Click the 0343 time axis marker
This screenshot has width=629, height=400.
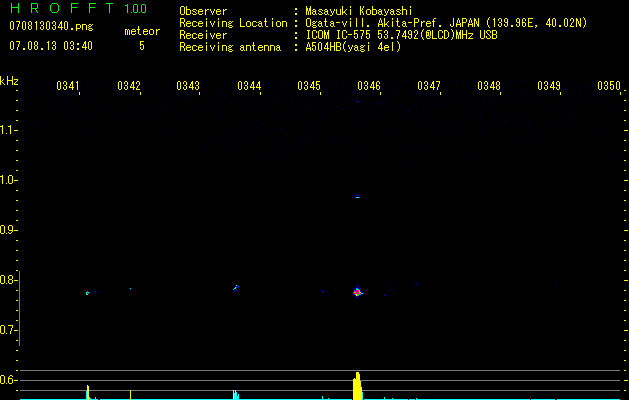click(x=188, y=86)
